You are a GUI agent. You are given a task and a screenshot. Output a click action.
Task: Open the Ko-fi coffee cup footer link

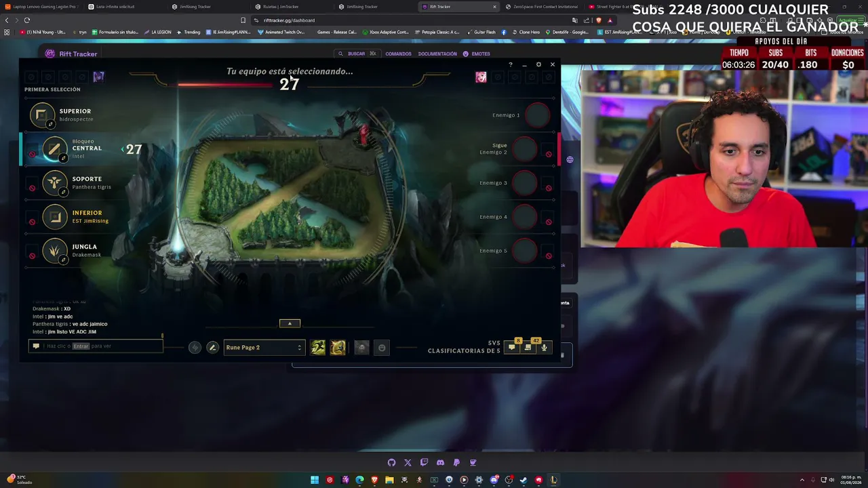coord(473,463)
